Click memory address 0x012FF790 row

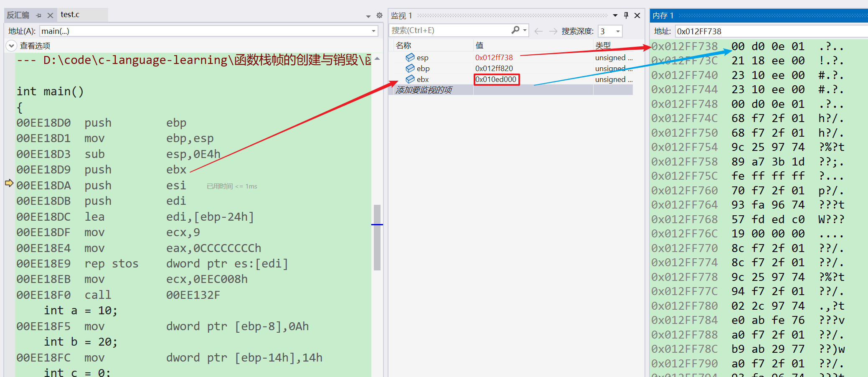coord(684,363)
